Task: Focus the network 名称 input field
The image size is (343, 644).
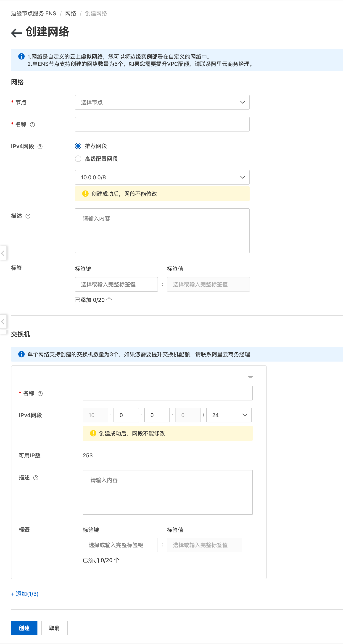Action: [162, 124]
